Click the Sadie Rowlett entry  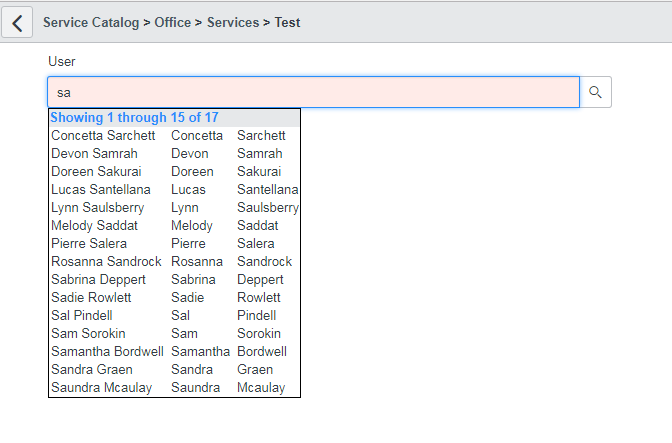pos(91,298)
